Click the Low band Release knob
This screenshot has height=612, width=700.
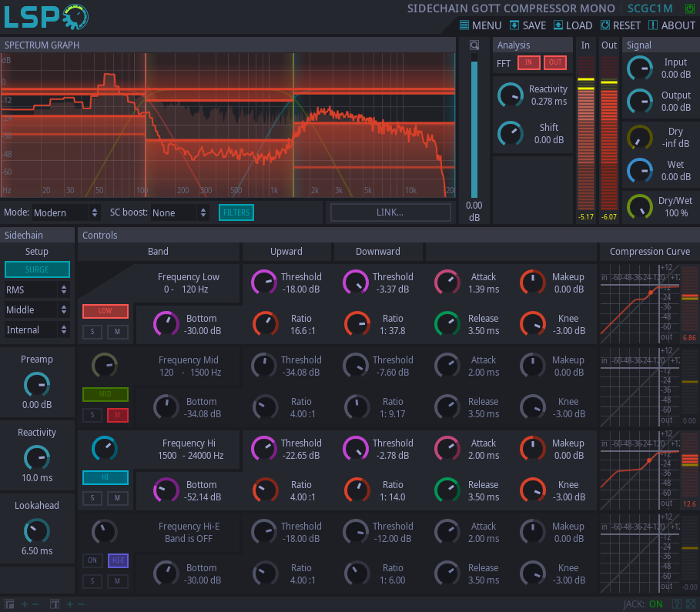pos(447,324)
